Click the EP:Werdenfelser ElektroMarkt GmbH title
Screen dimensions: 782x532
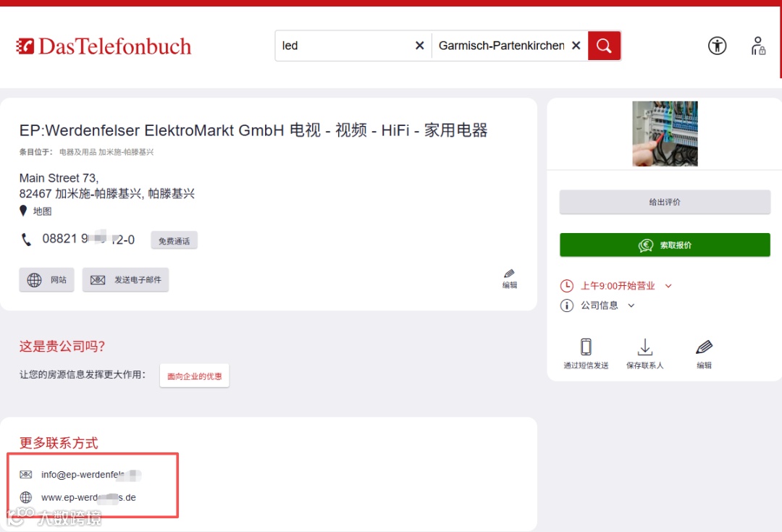pos(253,130)
